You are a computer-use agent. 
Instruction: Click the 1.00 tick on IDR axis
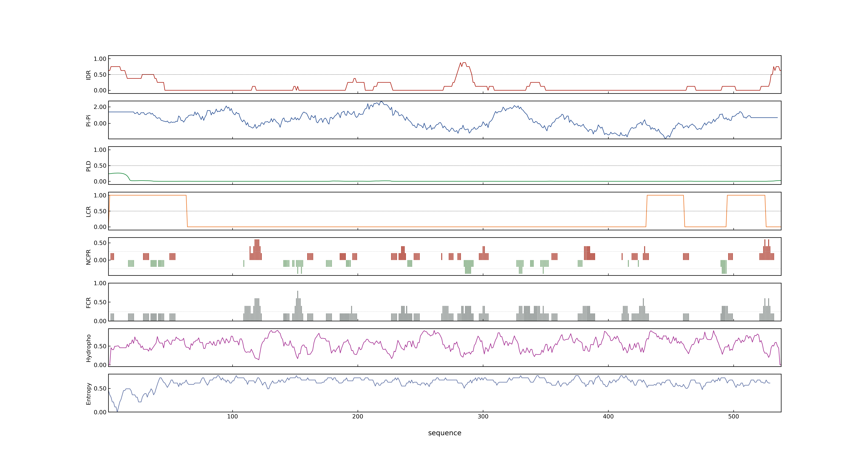[x=100, y=59]
